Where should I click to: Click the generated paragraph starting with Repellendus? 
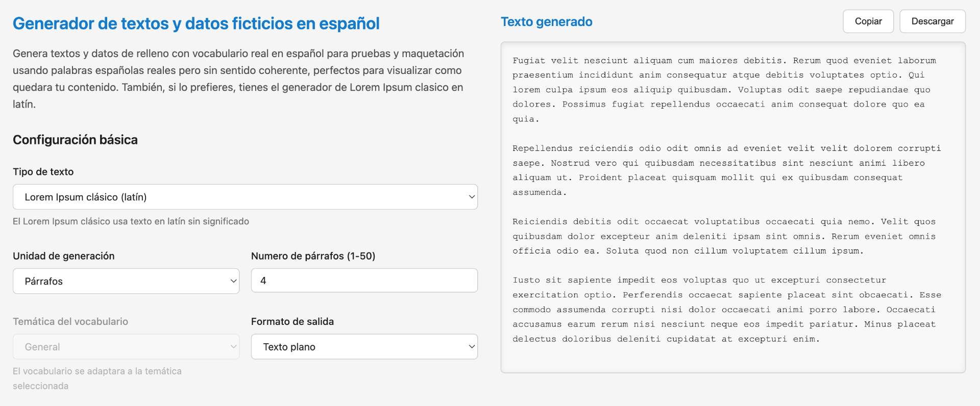tap(725, 170)
